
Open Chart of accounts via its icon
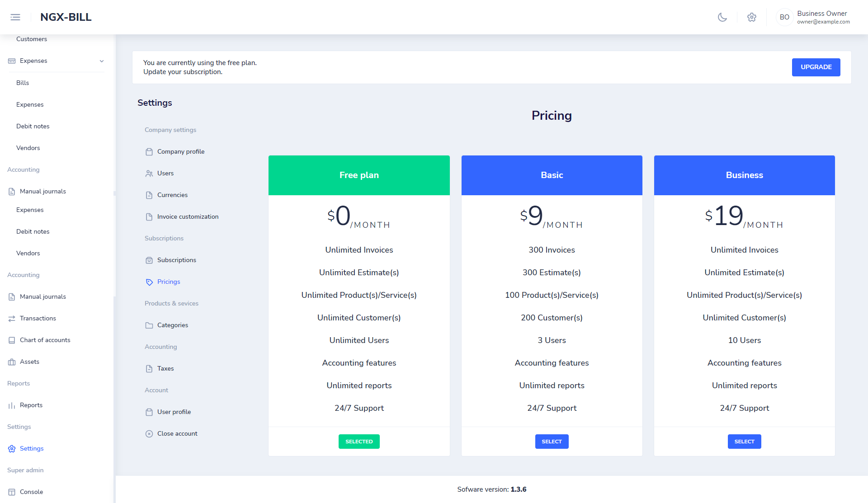[x=12, y=340]
